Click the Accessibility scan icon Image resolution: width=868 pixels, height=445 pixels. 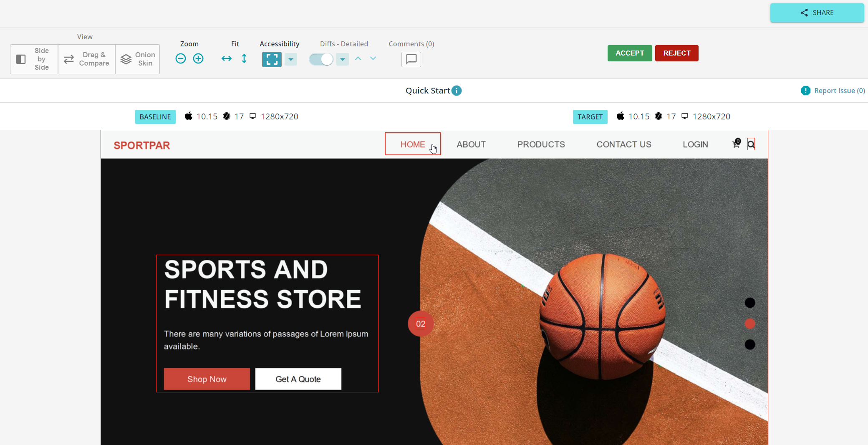pyautogui.click(x=272, y=59)
